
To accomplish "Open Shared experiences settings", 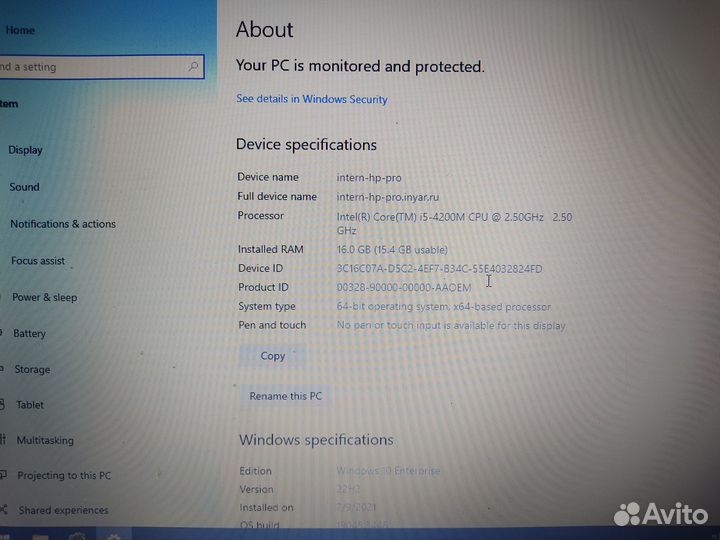I will click(x=63, y=510).
